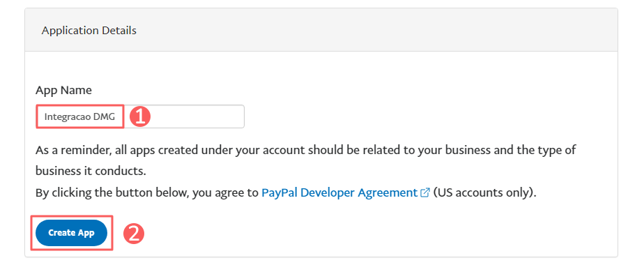644x265 pixels.
Task: Click the red number 1 marker
Action: pos(140,117)
